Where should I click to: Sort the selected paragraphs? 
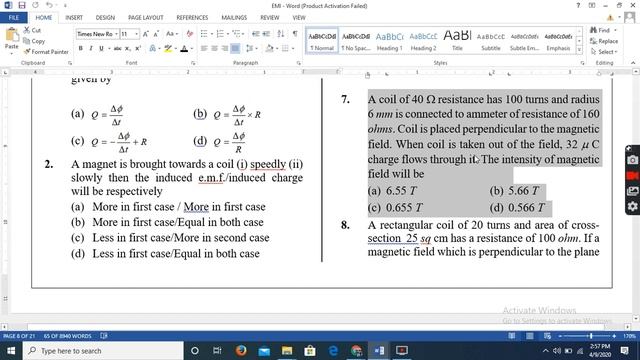[280, 34]
